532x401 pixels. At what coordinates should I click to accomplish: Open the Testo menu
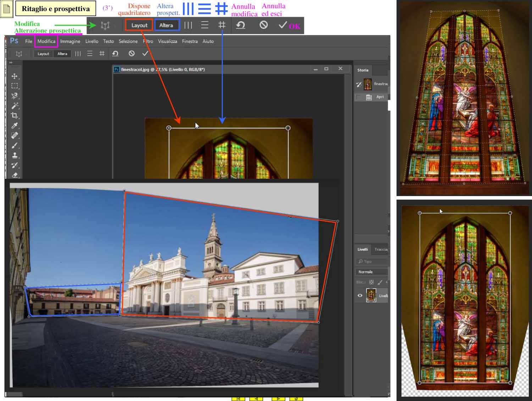109,41
